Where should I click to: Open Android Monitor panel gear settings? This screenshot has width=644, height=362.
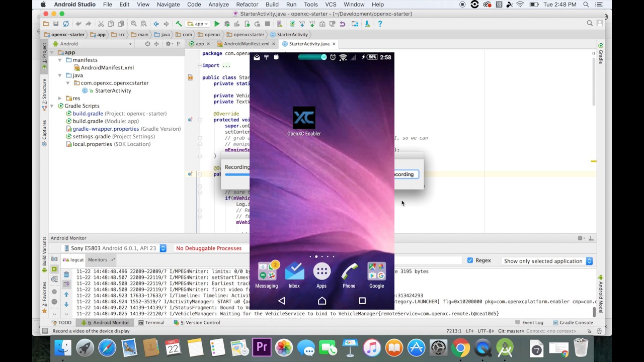(x=581, y=238)
